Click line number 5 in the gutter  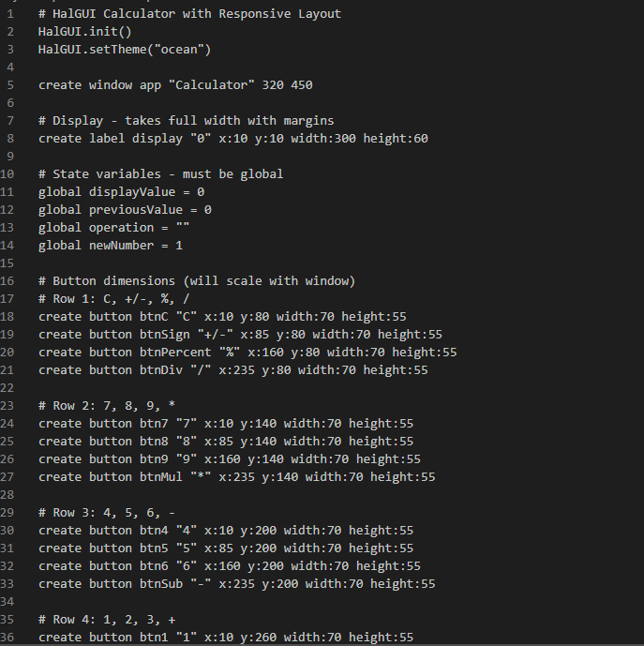(x=9, y=85)
